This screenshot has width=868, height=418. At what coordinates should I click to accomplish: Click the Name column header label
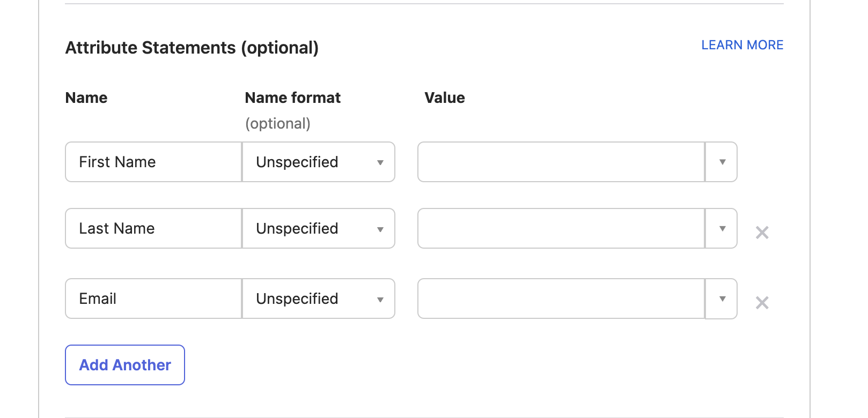[x=86, y=98]
